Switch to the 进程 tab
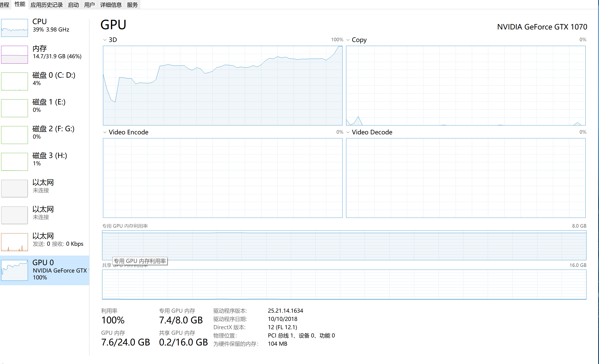The height and width of the screenshot is (364, 599). tap(4, 5)
